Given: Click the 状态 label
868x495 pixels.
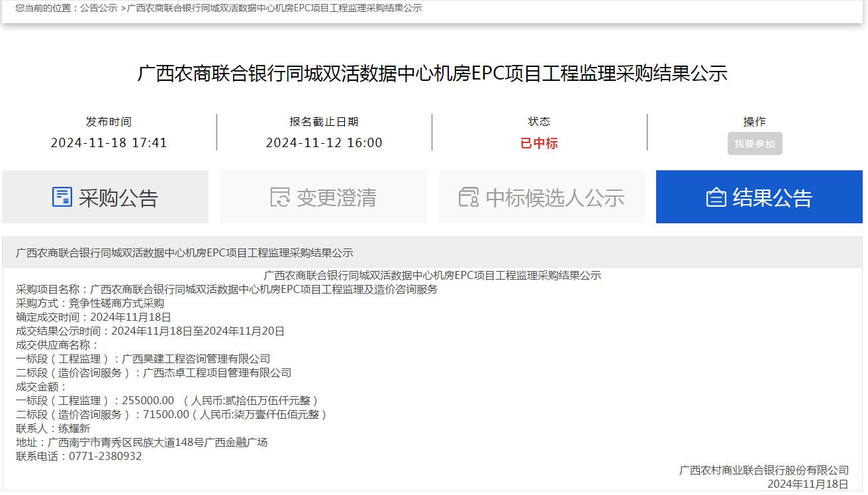Looking at the screenshot, I should [x=539, y=121].
